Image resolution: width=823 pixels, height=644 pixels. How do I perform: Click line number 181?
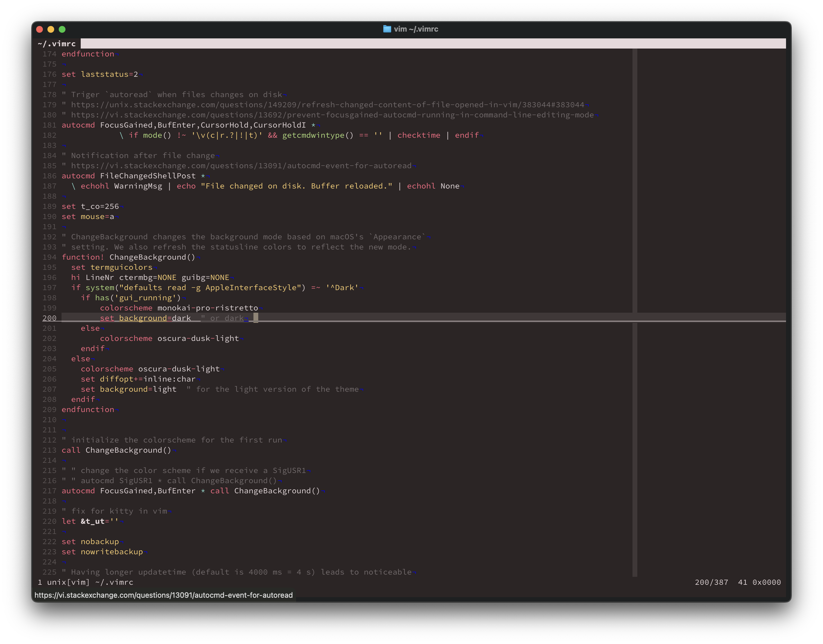[49, 125]
